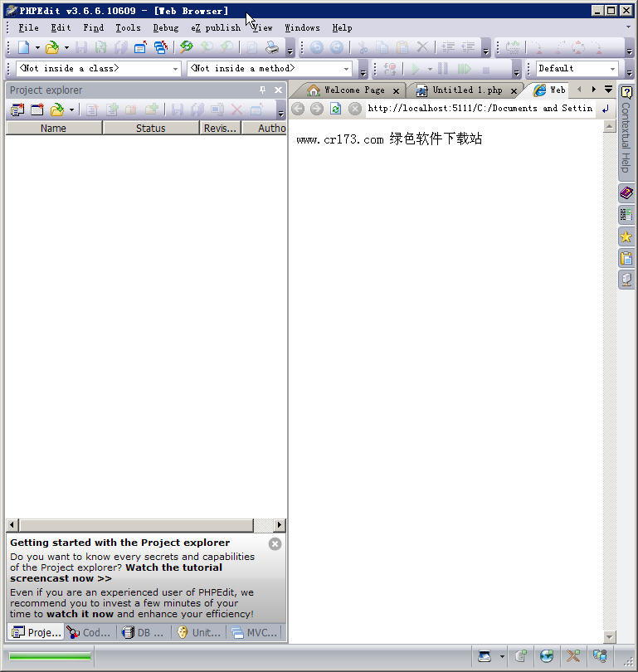Click the green Run debug play button
The image size is (638, 672).
coord(415,69)
